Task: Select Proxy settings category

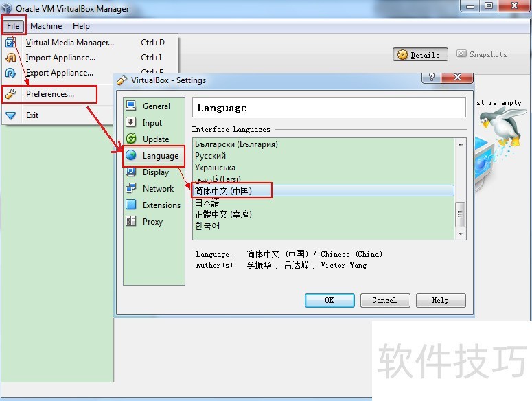Action: [x=154, y=222]
